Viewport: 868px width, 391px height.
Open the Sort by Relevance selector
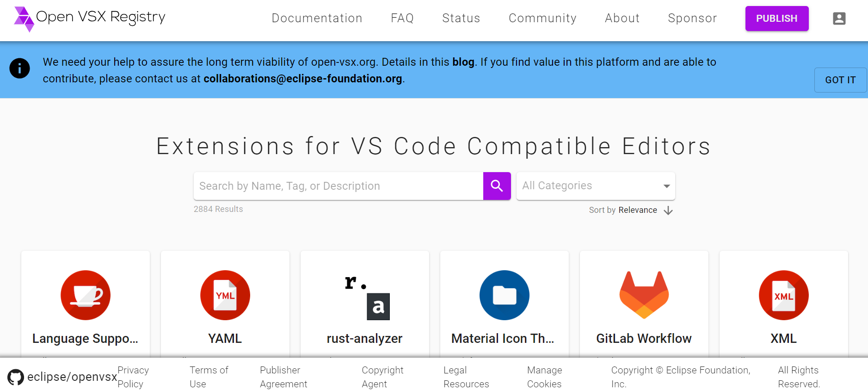(x=637, y=210)
